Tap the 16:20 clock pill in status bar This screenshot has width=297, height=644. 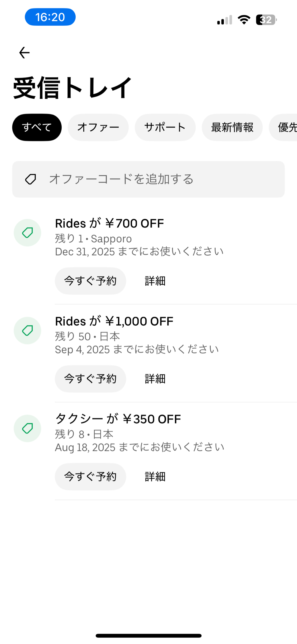coord(50,17)
